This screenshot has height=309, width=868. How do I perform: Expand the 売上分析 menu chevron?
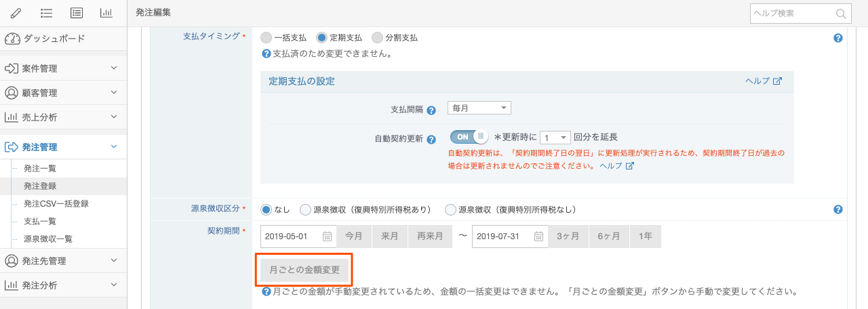coord(114,117)
